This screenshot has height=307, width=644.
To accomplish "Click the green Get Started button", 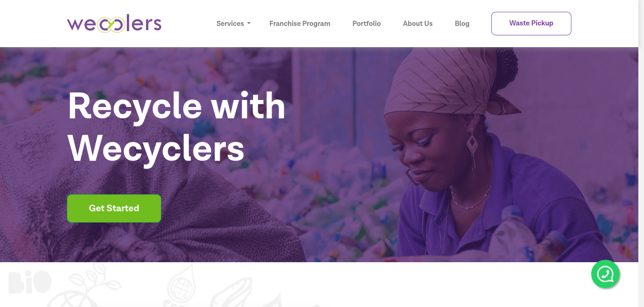I will point(114,208).
